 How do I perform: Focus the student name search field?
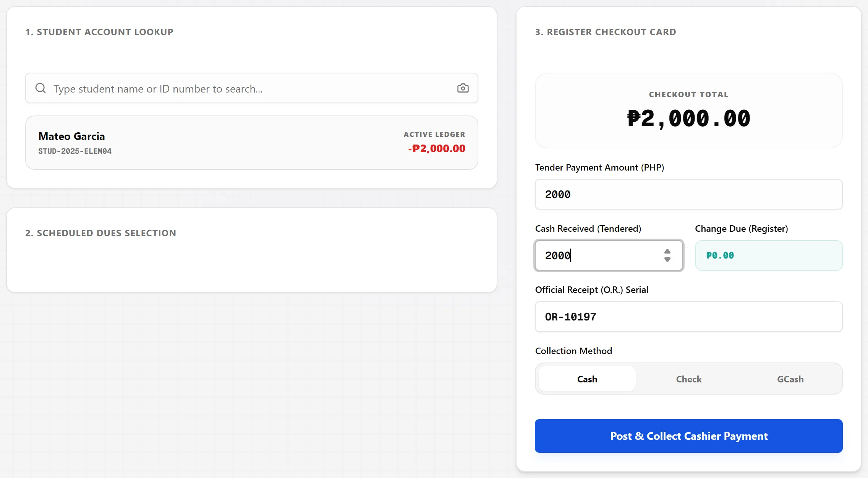pyautogui.click(x=251, y=88)
